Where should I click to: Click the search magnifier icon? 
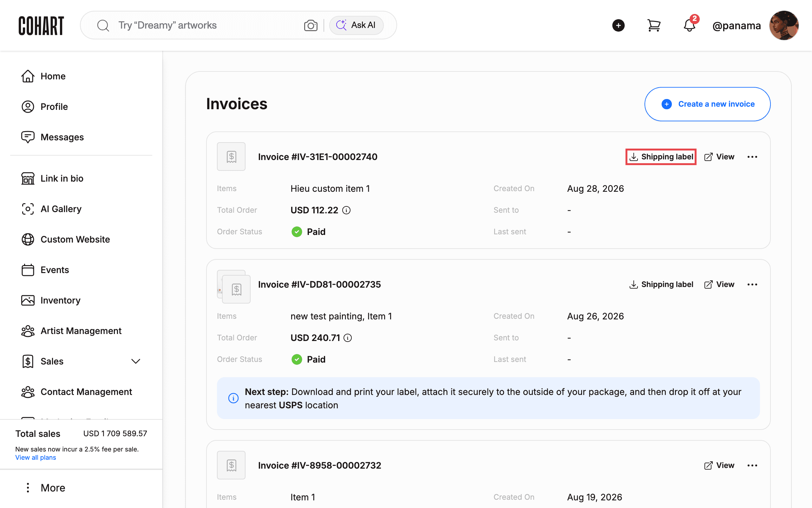click(103, 25)
